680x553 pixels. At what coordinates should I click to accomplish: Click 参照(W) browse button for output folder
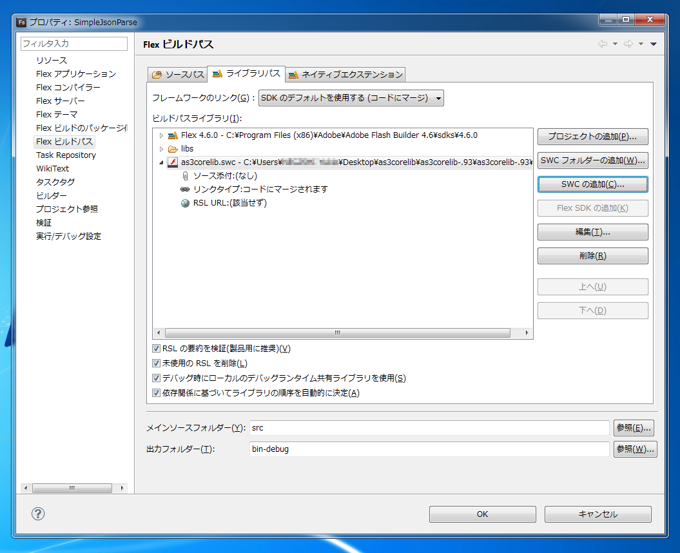[635, 449]
